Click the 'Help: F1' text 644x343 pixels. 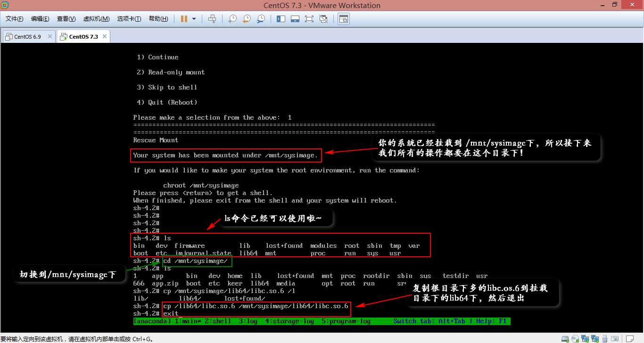491,321
